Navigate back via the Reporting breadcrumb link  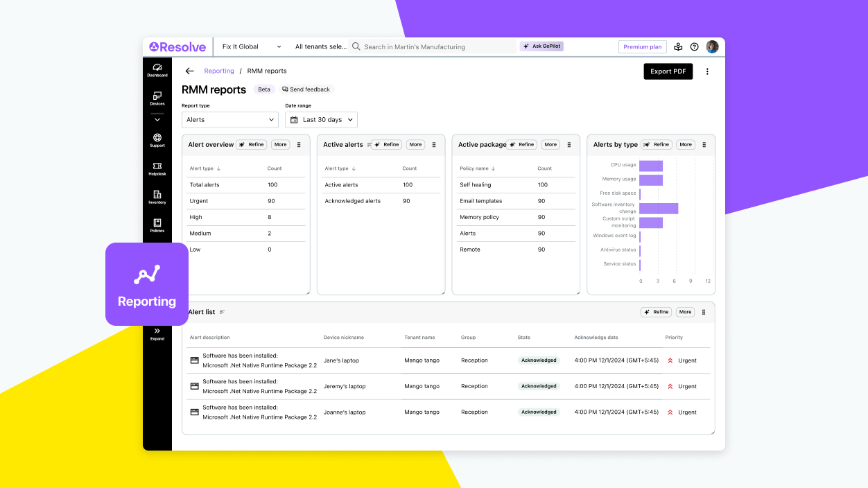219,71
